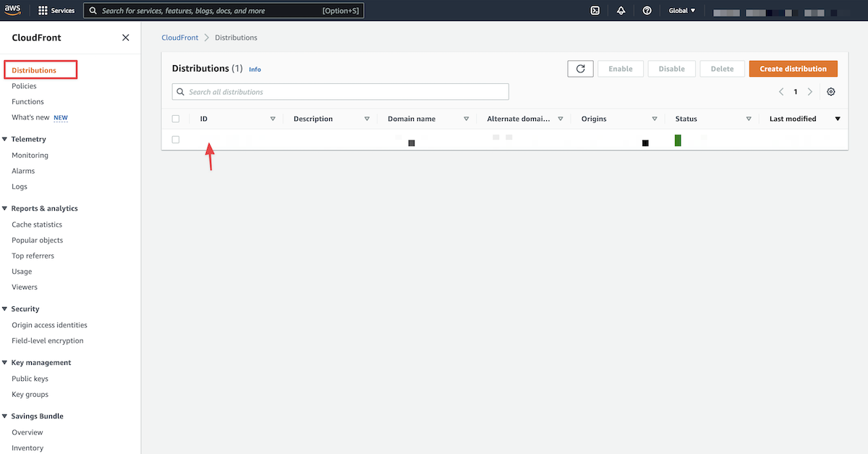Screen dimensions: 868x454
Task: Open Policies in side navigation
Action: click(x=24, y=86)
